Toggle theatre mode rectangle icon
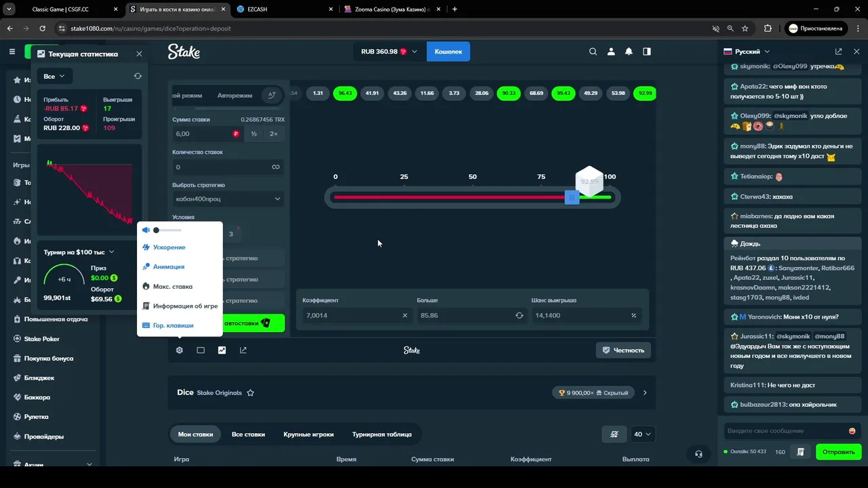The image size is (868, 488). coord(201,350)
